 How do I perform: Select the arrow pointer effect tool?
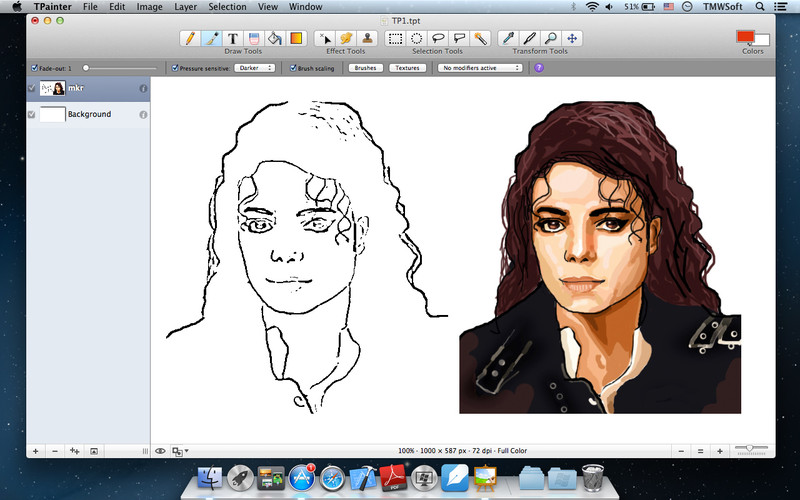[324, 38]
